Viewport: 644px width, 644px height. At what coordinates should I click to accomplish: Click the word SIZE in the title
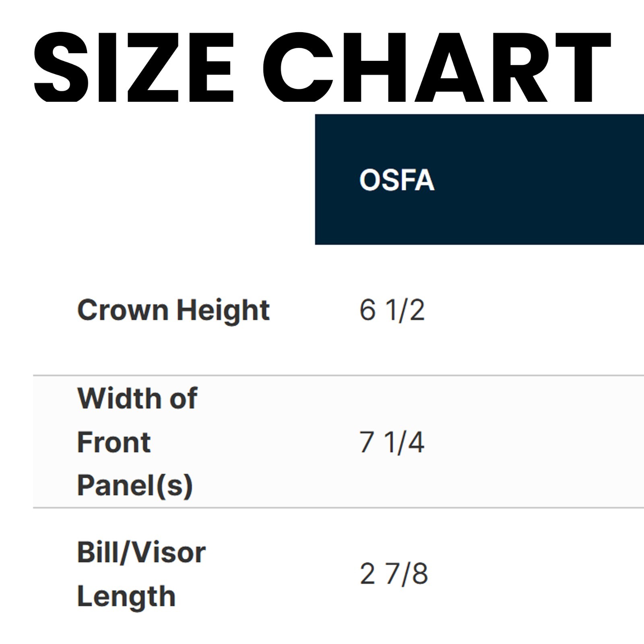click(x=134, y=67)
